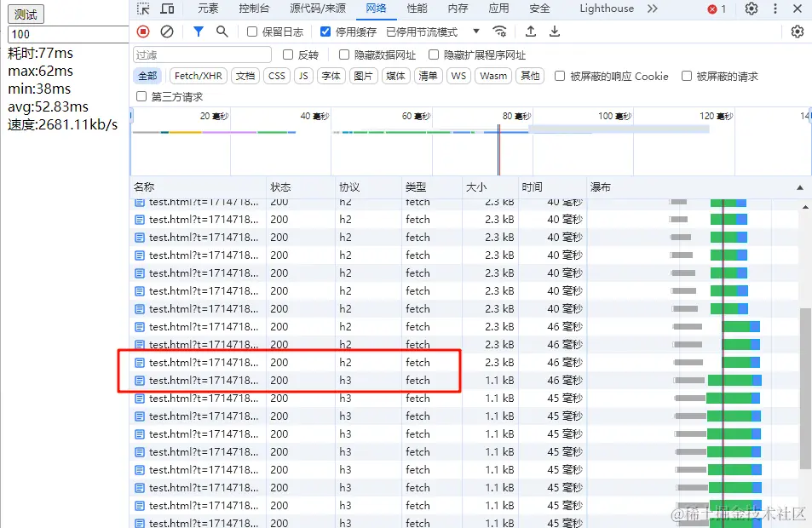The image size is (812, 528).
Task: Focus the 过滤 filter text field
Action: pos(202,55)
